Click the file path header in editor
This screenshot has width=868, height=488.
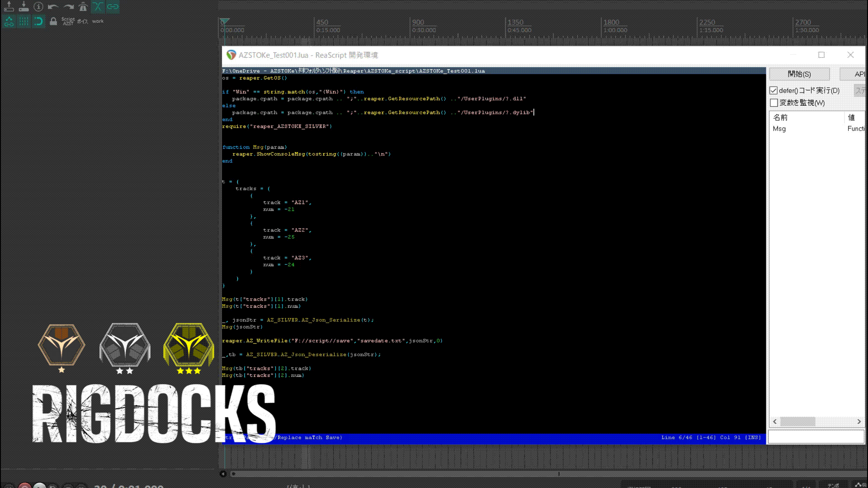pos(353,71)
